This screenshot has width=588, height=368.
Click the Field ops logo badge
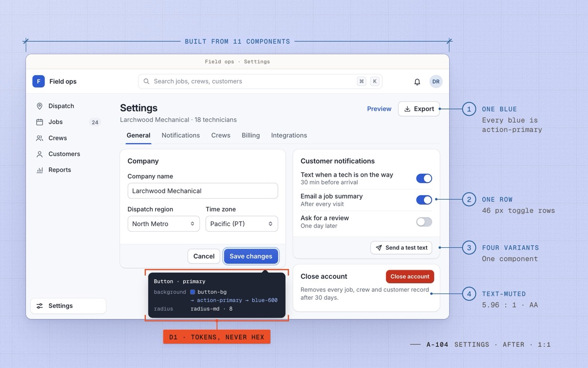(39, 81)
